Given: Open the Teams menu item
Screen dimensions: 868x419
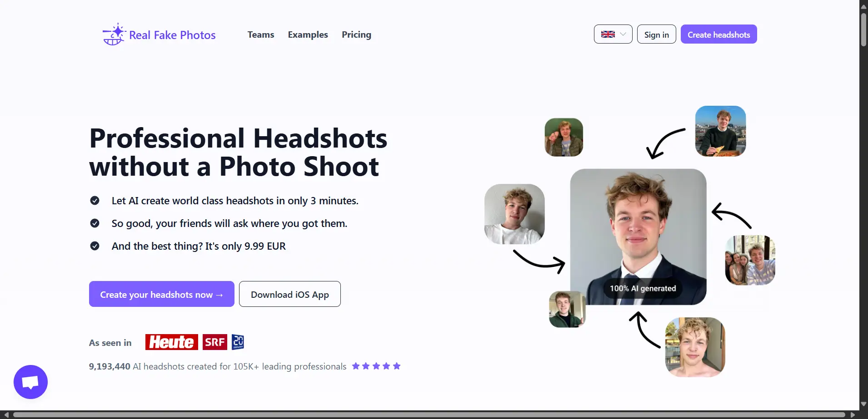Looking at the screenshot, I should coord(260,35).
